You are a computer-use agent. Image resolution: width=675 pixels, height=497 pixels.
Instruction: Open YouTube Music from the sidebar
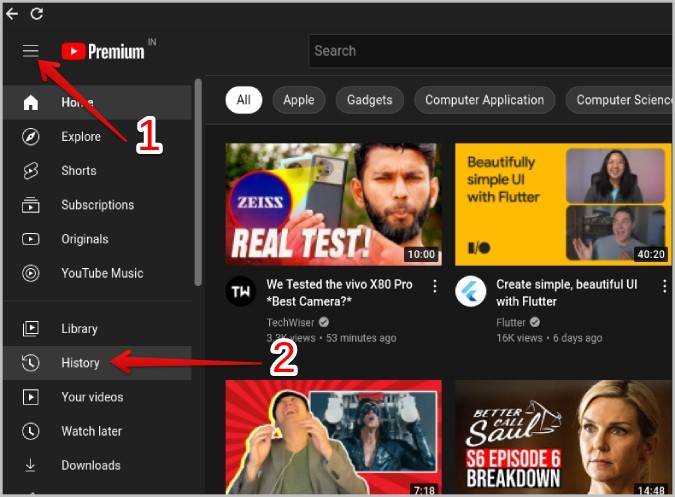point(97,273)
